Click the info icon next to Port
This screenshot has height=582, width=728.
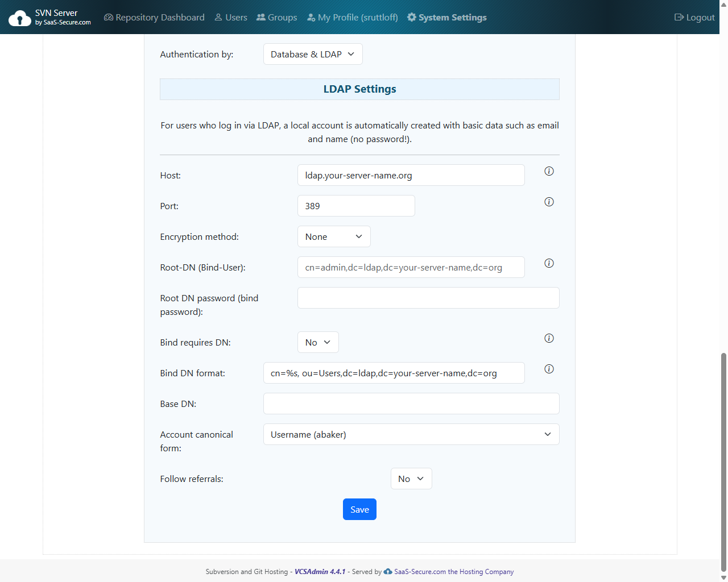point(549,201)
